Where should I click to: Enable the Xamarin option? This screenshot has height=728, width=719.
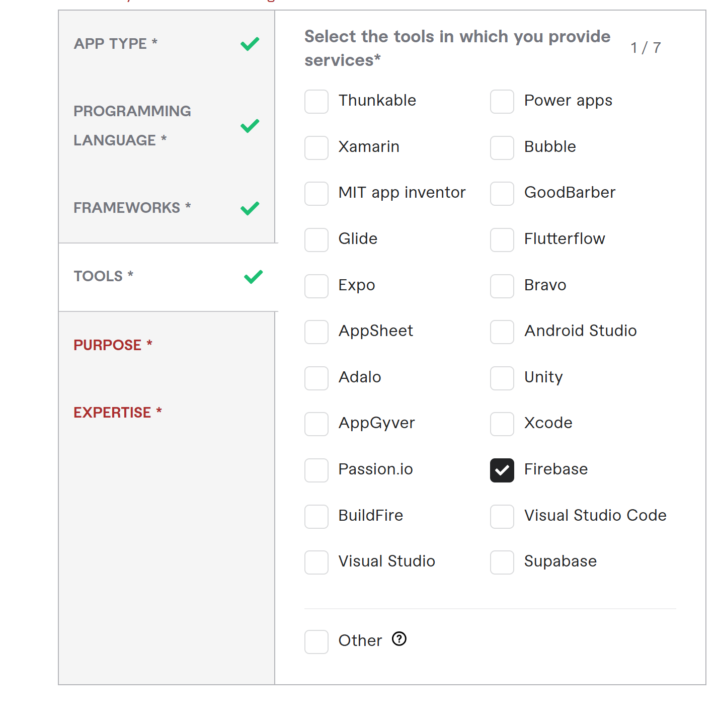[316, 148]
